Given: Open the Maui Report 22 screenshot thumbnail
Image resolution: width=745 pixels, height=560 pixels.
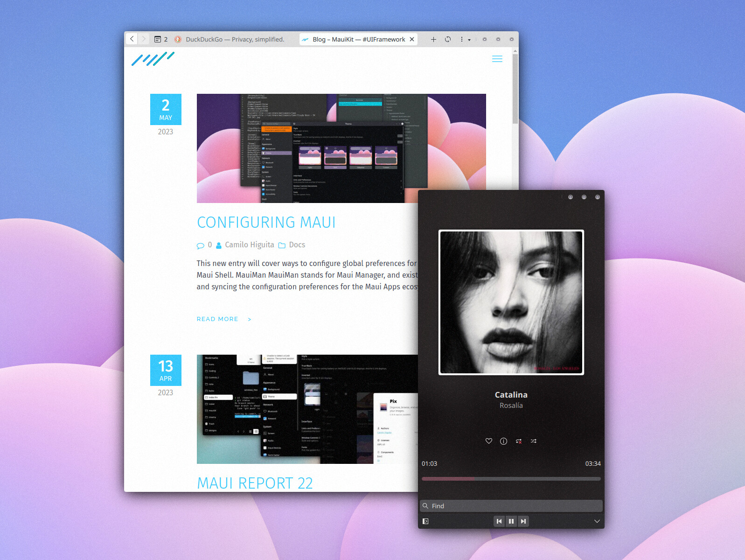Looking at the screenshot, I should pos(307,409).
